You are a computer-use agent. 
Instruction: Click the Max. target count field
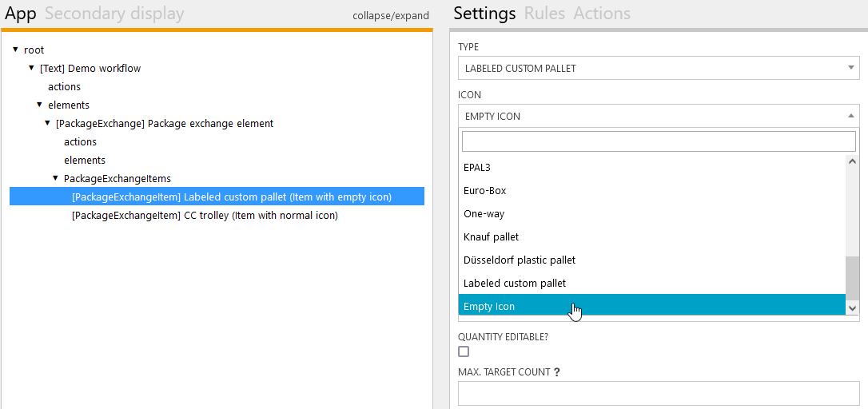click(659, 393)
